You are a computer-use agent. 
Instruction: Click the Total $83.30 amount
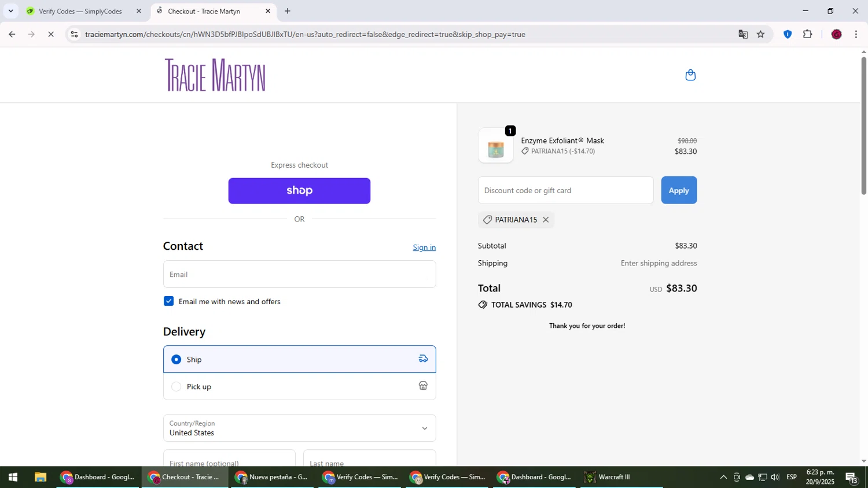(681, 288)
